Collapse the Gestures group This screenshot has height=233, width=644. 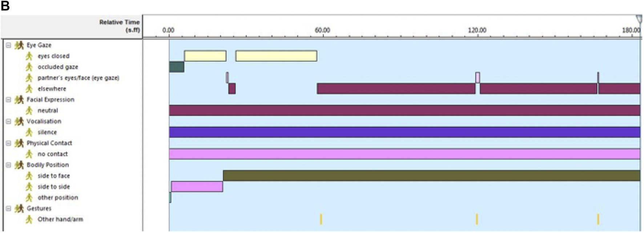pyautogui.click(x=8, y=209)
